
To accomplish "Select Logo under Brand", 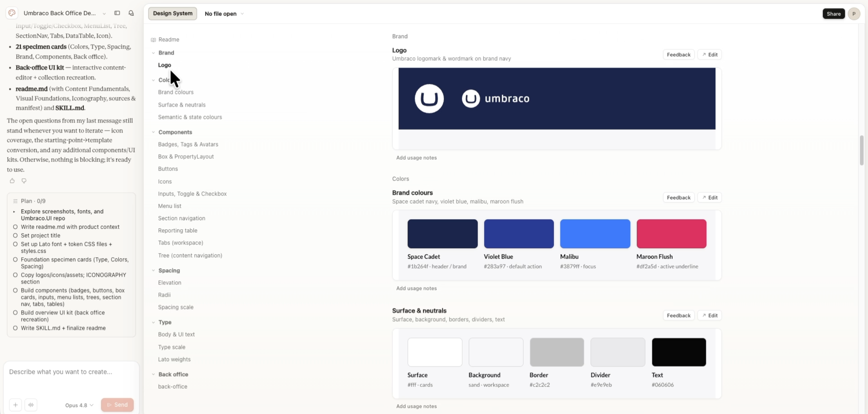I will pos(165,65).
